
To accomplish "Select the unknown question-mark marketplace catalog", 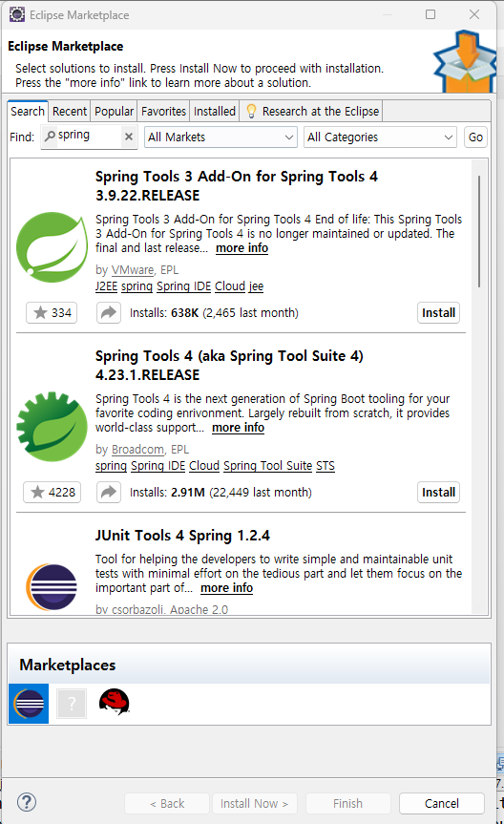I will coord(72,704).
